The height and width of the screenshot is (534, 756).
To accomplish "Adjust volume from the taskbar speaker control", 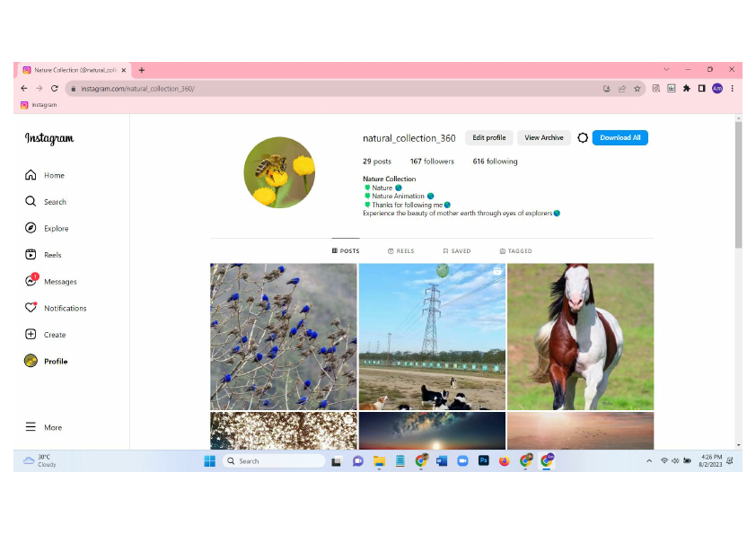I will 674,460.
